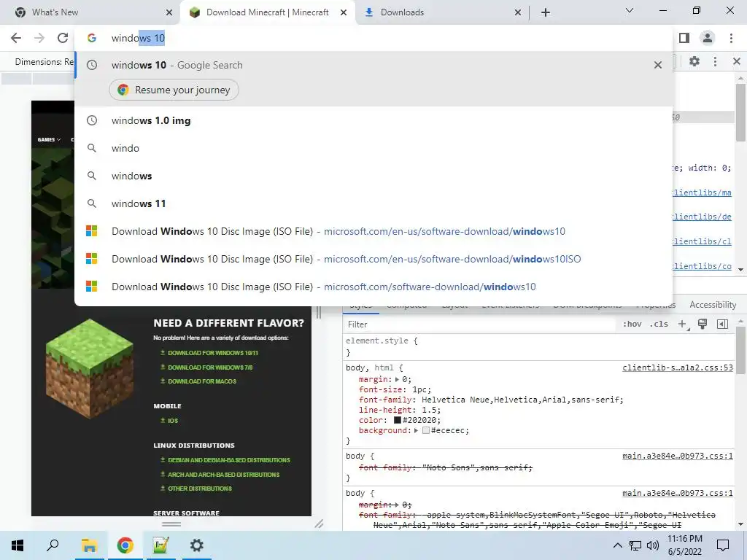Screen dimensions: 747x560
Task: Open the Windows Start menu
Action: (18, 545)
